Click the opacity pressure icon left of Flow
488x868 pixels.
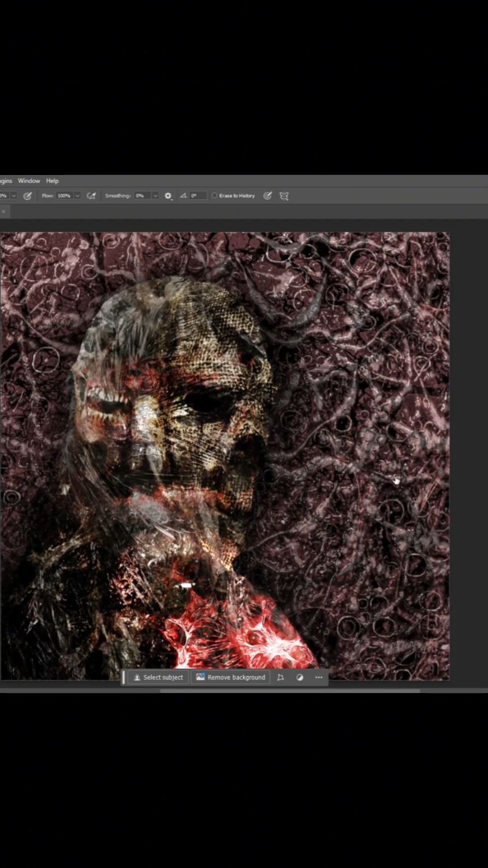(x=27, y=196)
